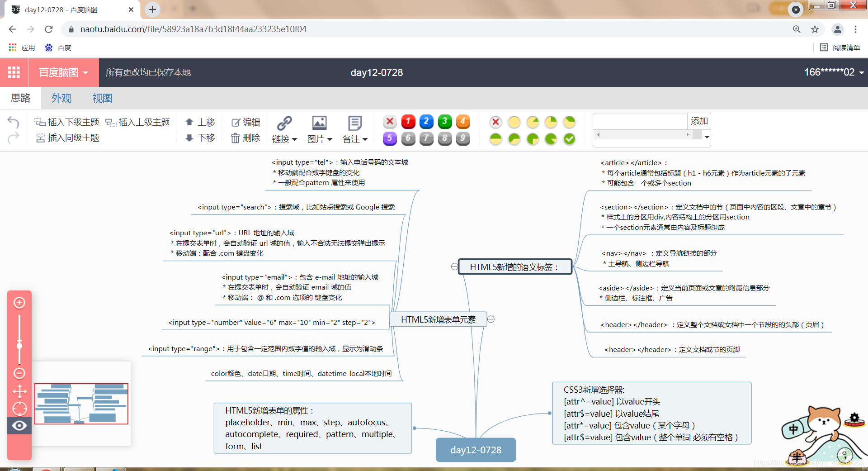
Task: Click the navigator minimap thumbnail
Action: (81, 404)
